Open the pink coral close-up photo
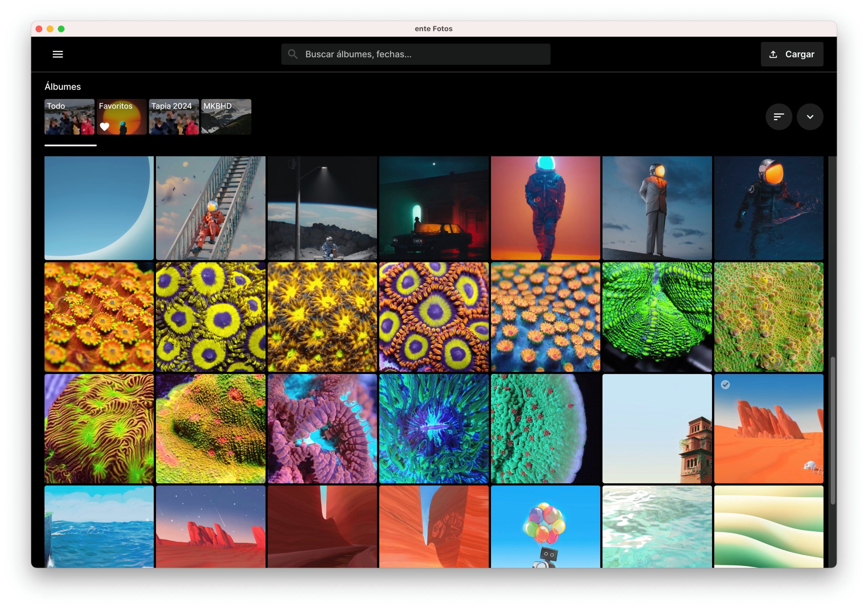The image size is (868, 609). (x=322, y=428)
